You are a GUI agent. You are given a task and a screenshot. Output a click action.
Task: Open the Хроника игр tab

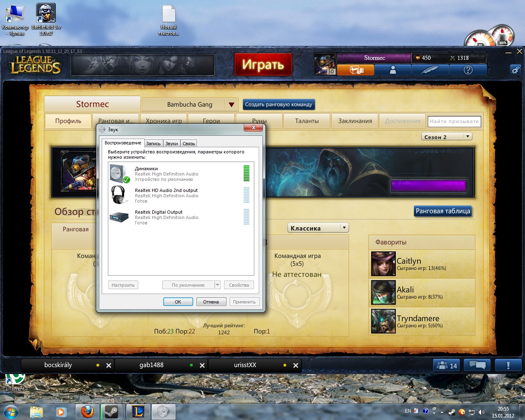click(164, 121)
